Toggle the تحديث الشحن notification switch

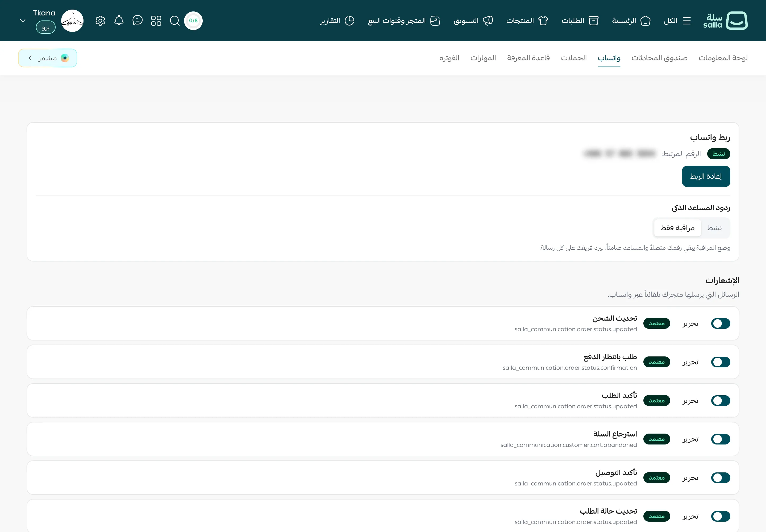(721, 323)
